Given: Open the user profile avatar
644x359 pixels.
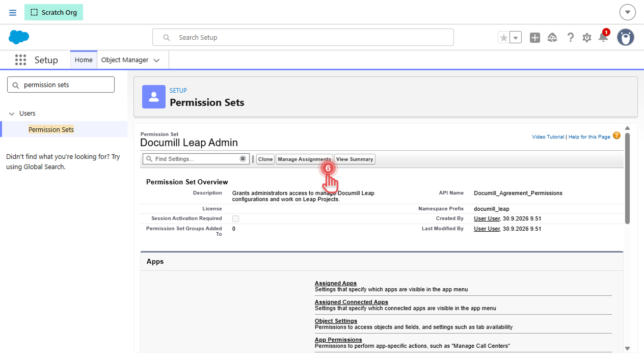Looking at the screenshot, I should coord(626,37).
